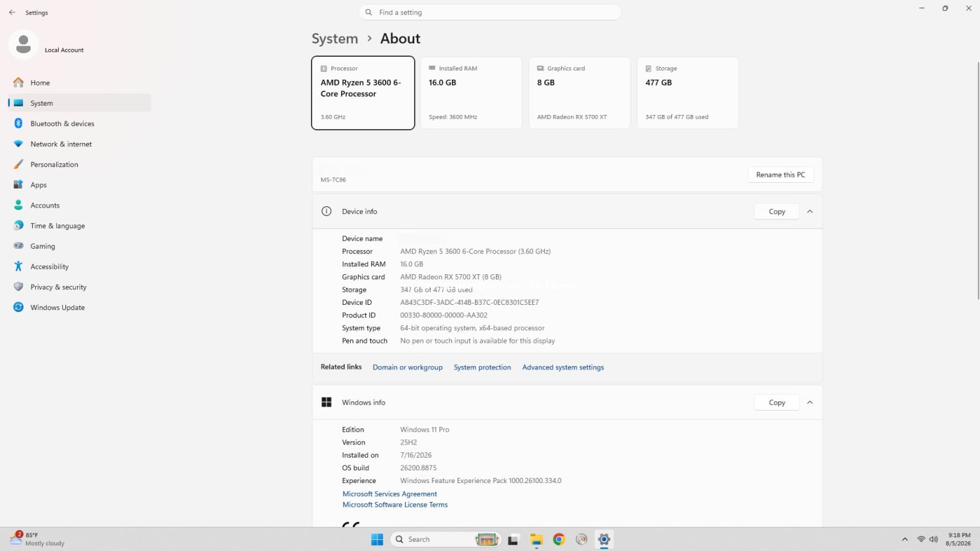The width and height of the screenshot is (980, 551).
Task: Click the Settings gear taskbar icon
Action: (604, 539)
